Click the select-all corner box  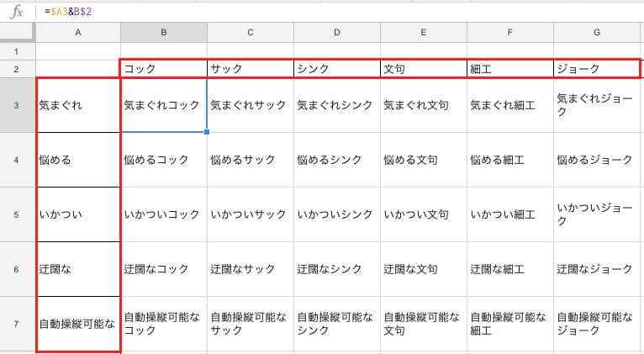(18, 33)
